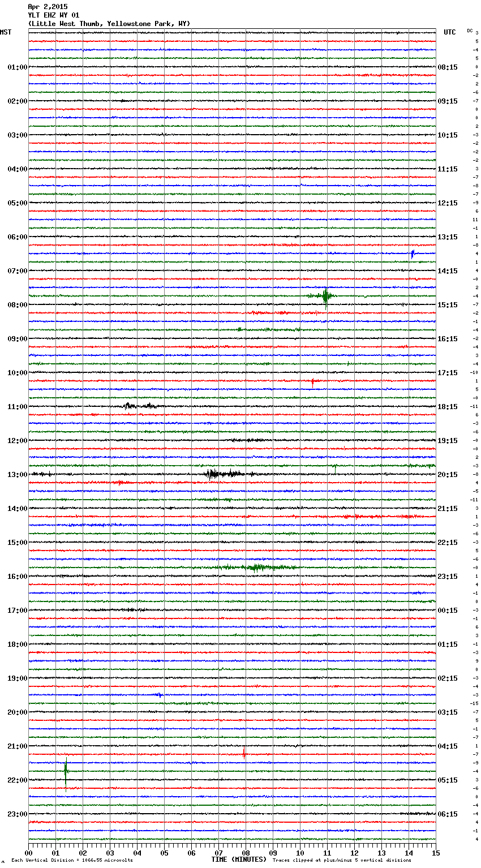Click the 06:15 UTC row label
Screen dimensions: 481x868
448,814
